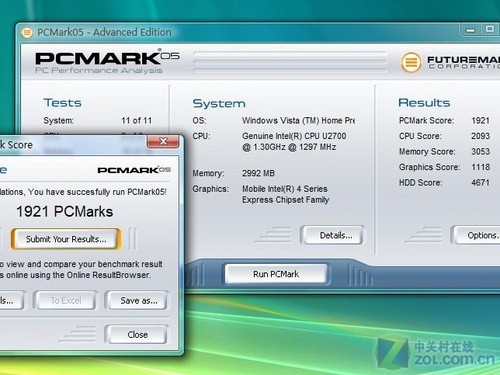
Task: Click the PCMark05 - Advanced Edition title
Action: click(104, 32)
